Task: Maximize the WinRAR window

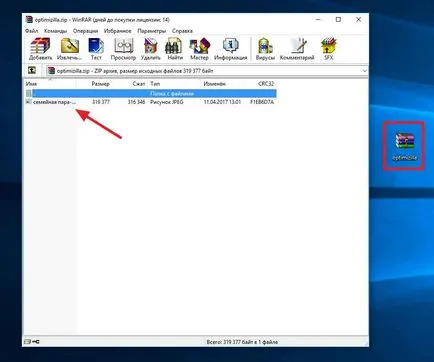Action: 338,20
